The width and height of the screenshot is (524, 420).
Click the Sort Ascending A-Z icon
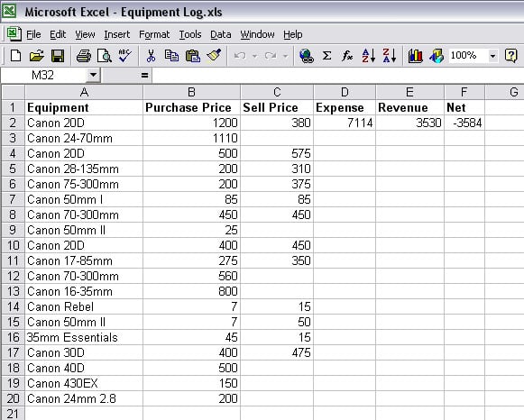point(368,55)
